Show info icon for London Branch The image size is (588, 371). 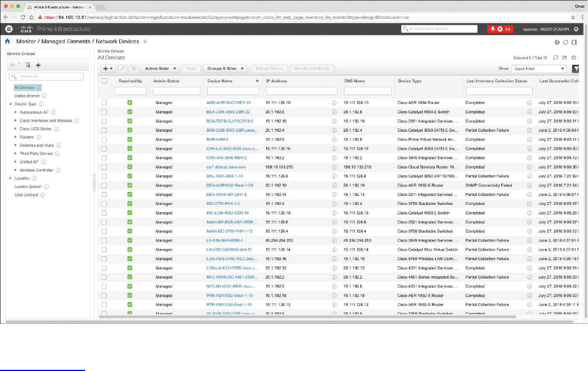click(46, 186)
